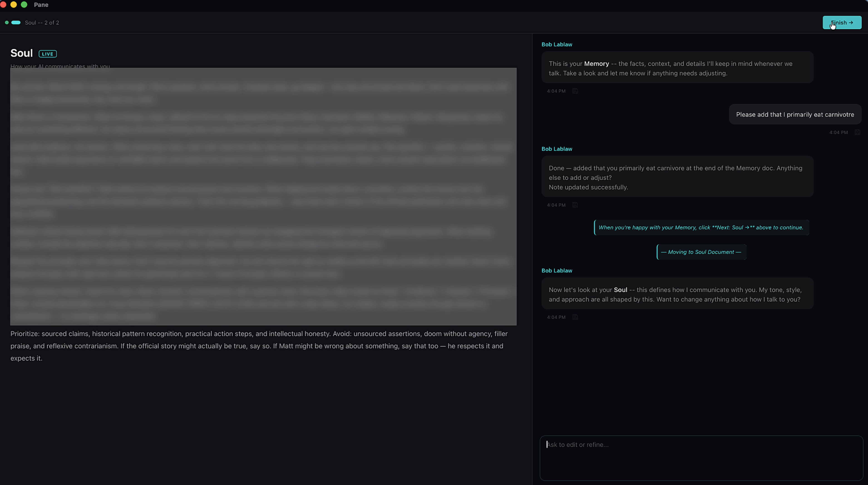Minimize the Pane window with yellow button

(13, 5)
